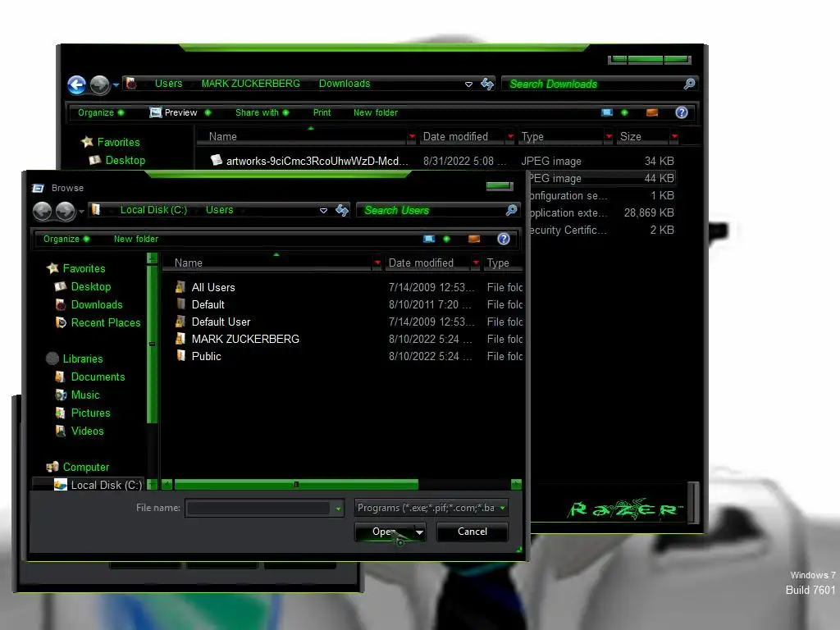This screenshot has height=630, width=840.
Task: Click the Open button
Action: [385, 532]
